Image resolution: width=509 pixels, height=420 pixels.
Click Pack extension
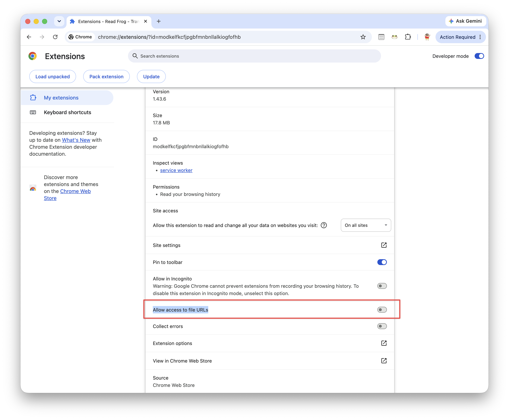coord(106,76)
